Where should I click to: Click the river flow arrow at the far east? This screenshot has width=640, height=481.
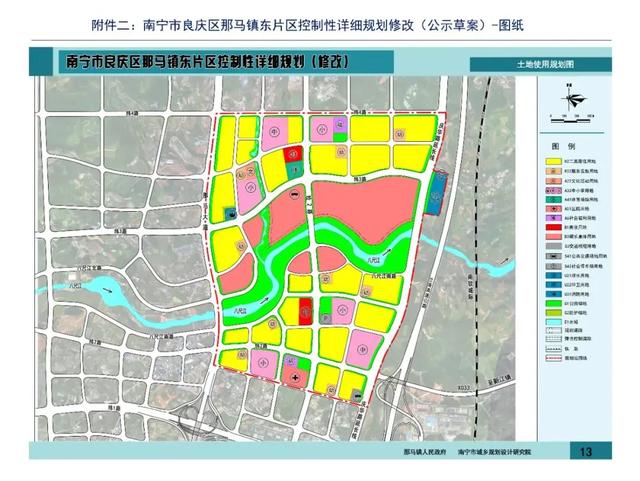pyautogui.click(x=506, y=261)
